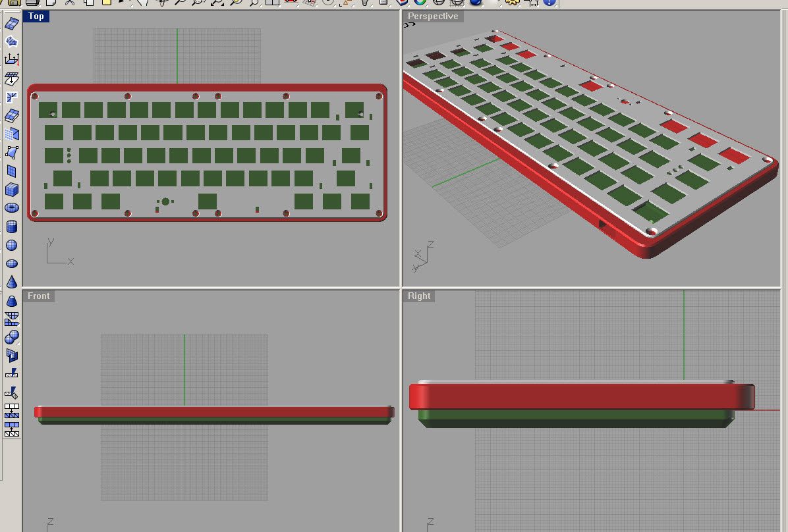This screenshot has height=532, width=788.
Task: Click the Options gear icon in top toolbar
Action: coord(513,3)
